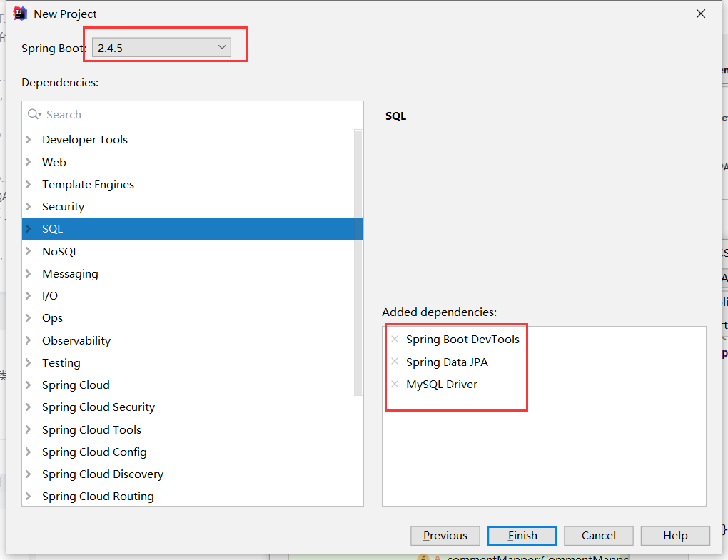The height and width of the screenshot is (560, 728).
Task: Expand the Spring Cloud Discovery category
Action: coord(29,474)
